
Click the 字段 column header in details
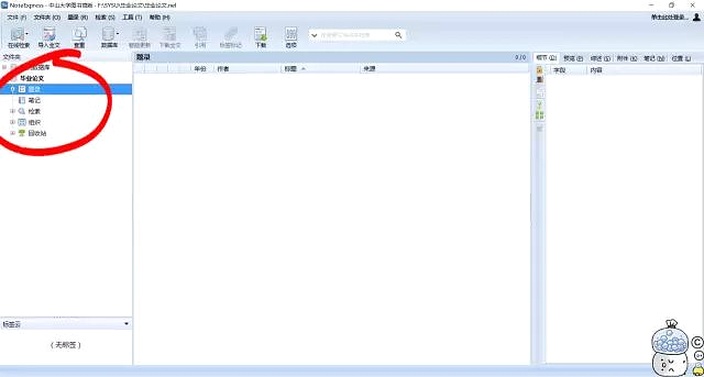pos(568,70)
